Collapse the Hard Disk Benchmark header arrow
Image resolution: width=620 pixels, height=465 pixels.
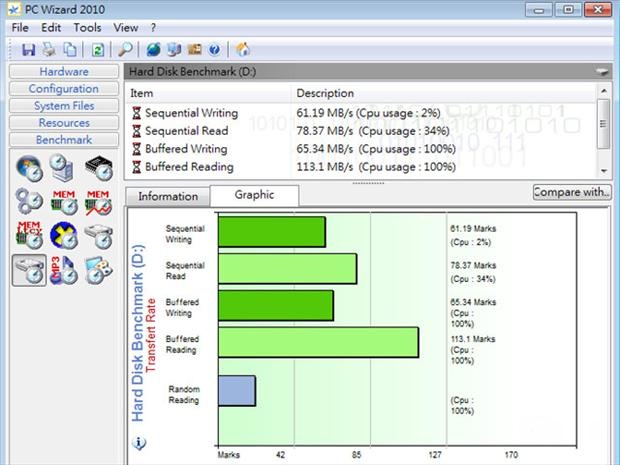point(602,72)
